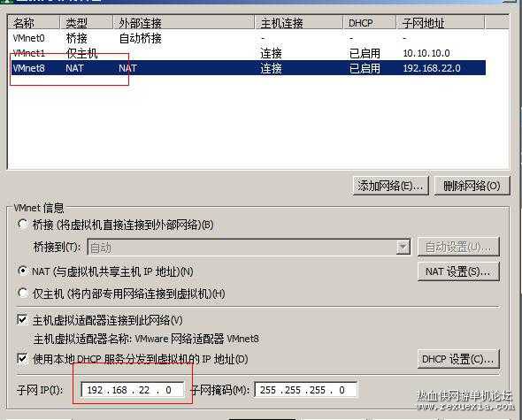Select the 桥接 bridged mode radio button

pos(23,225)
